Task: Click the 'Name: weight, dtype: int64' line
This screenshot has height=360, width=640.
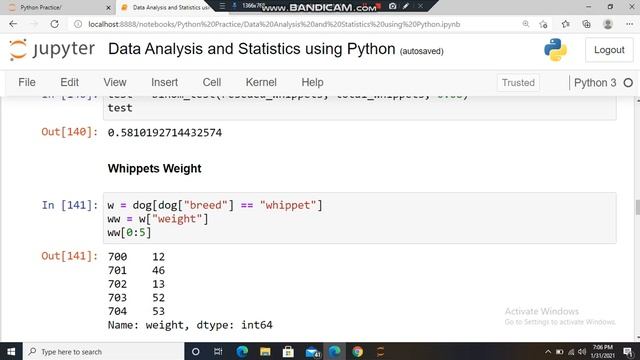Action: pyautogui.click(x=190, y=325)
